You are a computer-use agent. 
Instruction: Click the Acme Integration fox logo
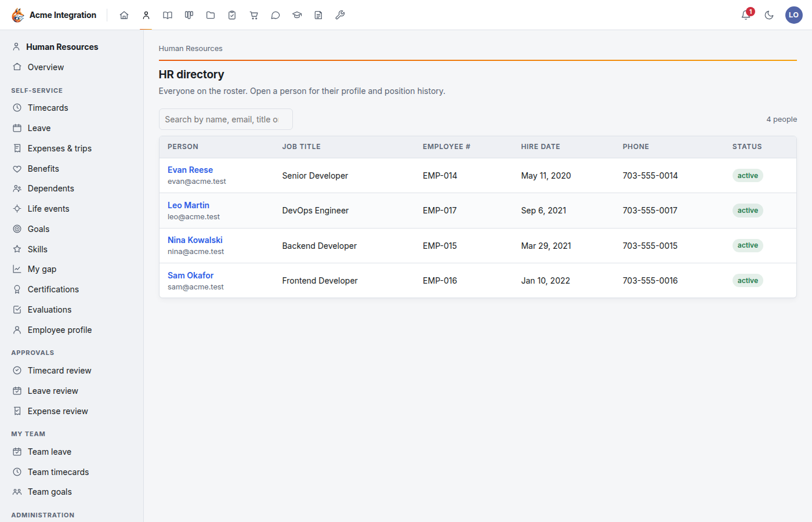coord(18,15)
